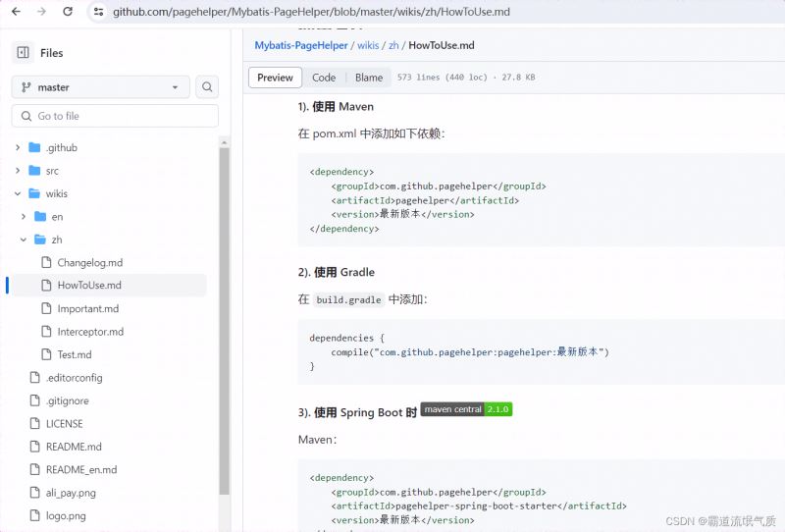Open README.md file
Viewport: 785px width, 532px height.
(74, 447)
